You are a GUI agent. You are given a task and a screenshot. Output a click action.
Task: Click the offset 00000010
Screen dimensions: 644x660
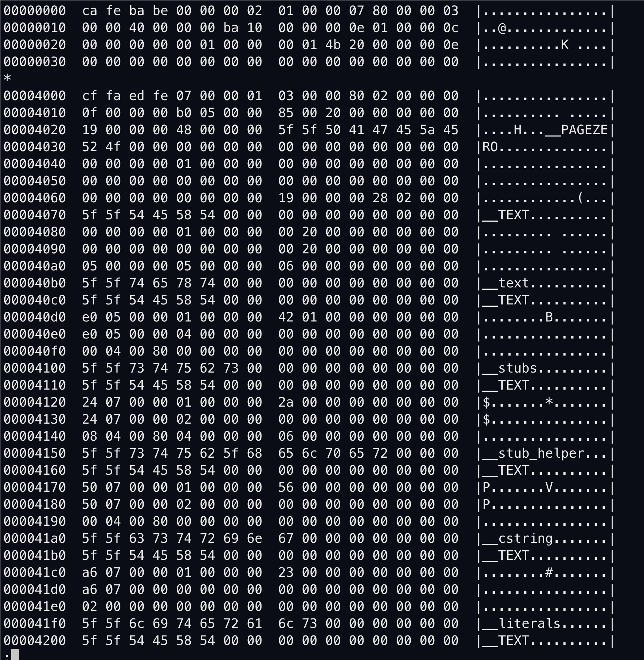point(35,28)
